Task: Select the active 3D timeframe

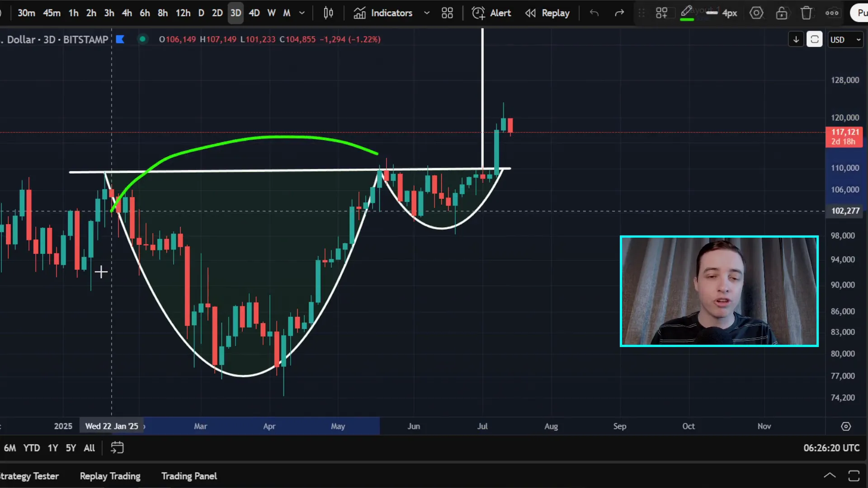Action: click(x=236, y=13)
